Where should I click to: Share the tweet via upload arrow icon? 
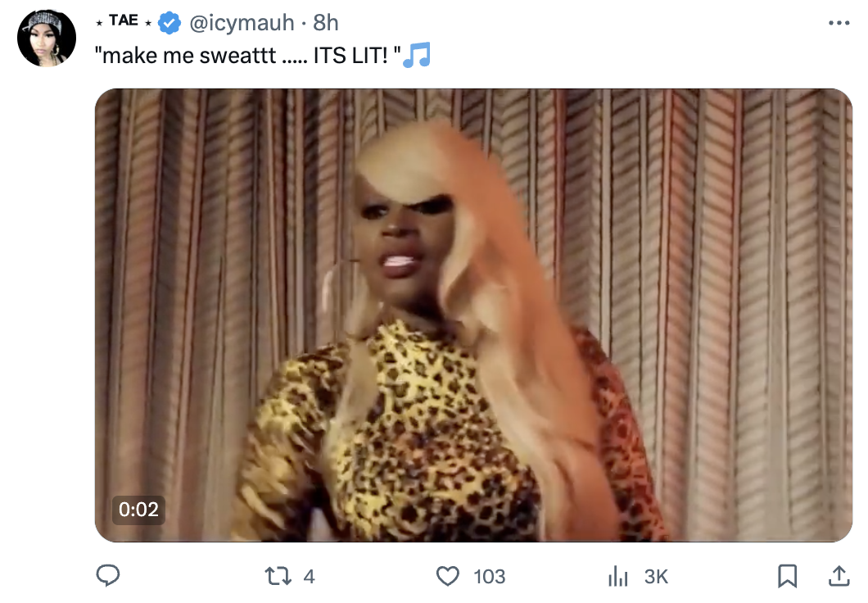(839, 576)
